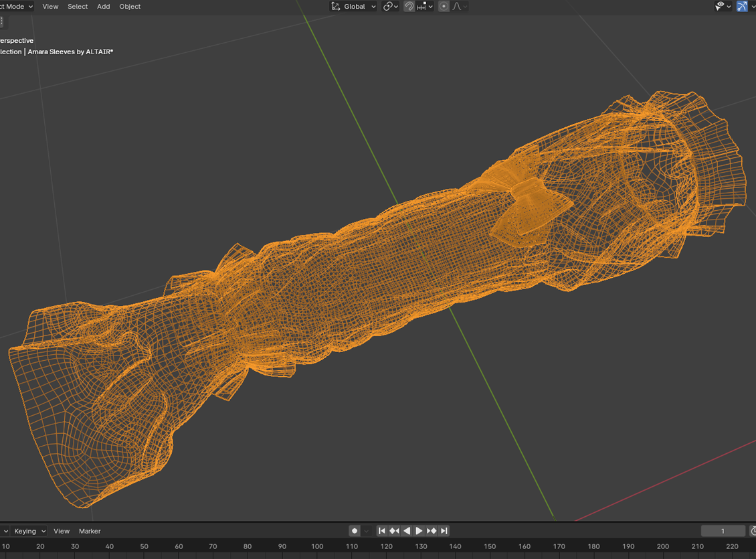Open the timeline View menu

click(62, 531)
